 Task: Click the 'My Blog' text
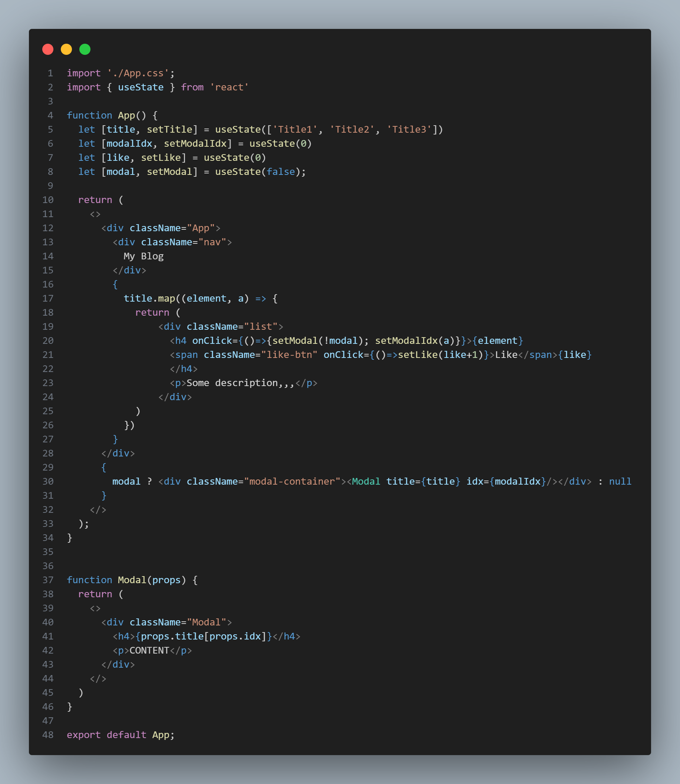tap(143, 256)
